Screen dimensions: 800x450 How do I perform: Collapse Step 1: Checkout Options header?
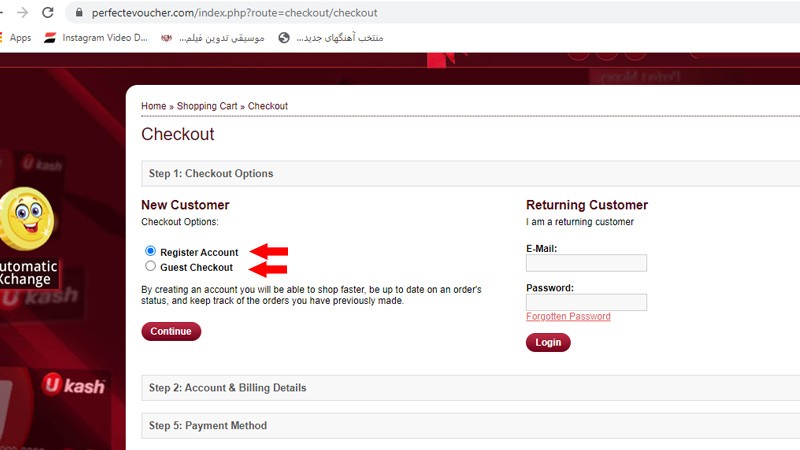211,174
